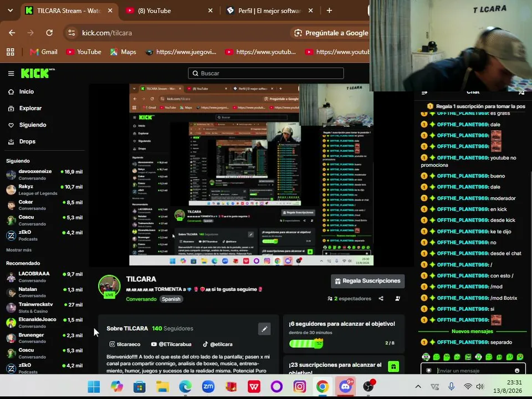This screenshot has width=532, height=399.
Task: Open @etilcara TikTok link
Action: 217,344
